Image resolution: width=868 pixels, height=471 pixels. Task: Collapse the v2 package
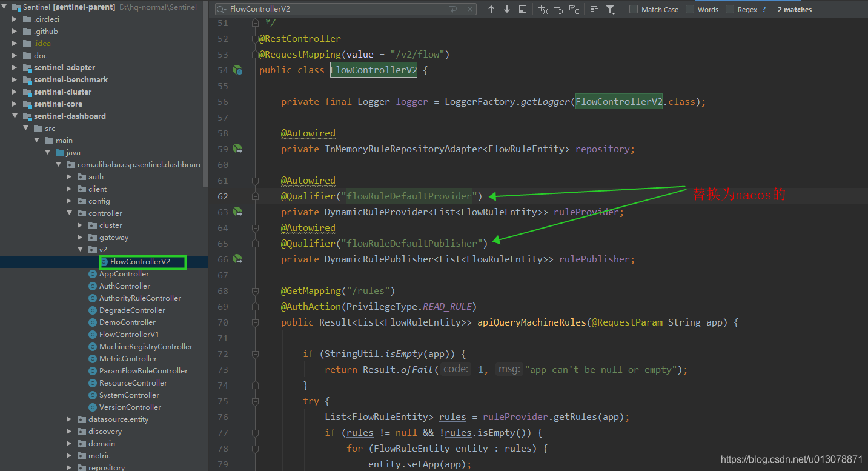pyautogui.click(x=81, y=249)
